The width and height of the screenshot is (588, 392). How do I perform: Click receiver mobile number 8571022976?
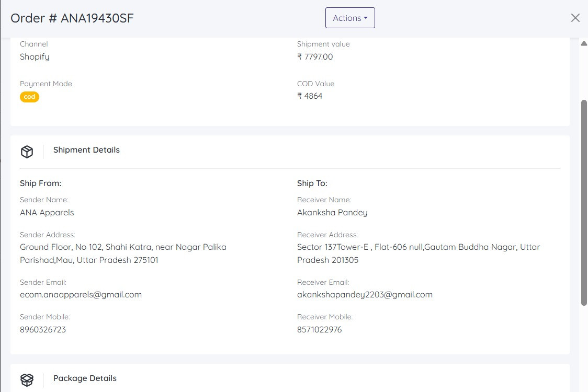319,330
